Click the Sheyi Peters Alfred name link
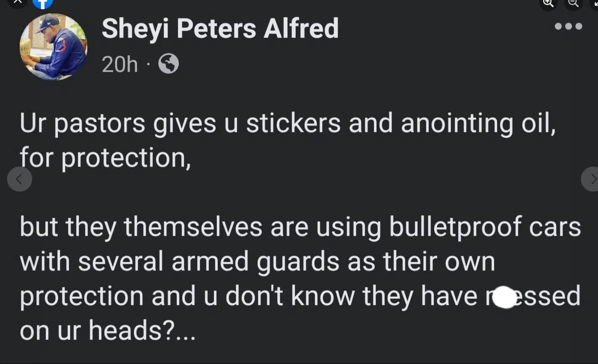Viewport: 598px width, 364px height. pyautogui.click(x=220, y=28)
